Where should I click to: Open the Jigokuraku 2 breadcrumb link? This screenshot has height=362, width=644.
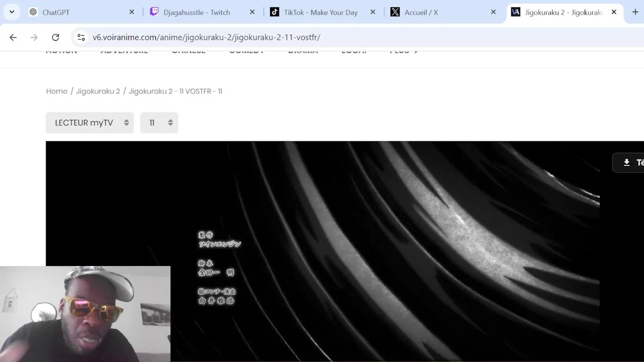tap(98, 91)
